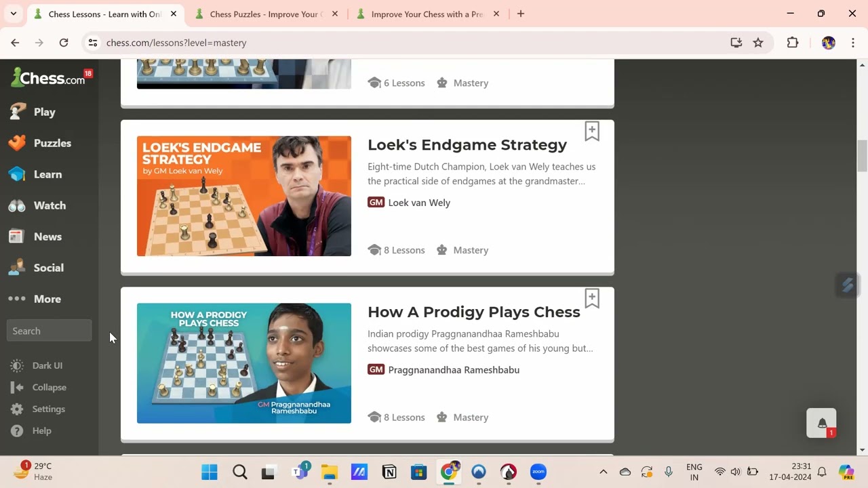Image resolution: width=868 pixels, height=488 pixels.
Task: Go back in browser
Action: 15,43
